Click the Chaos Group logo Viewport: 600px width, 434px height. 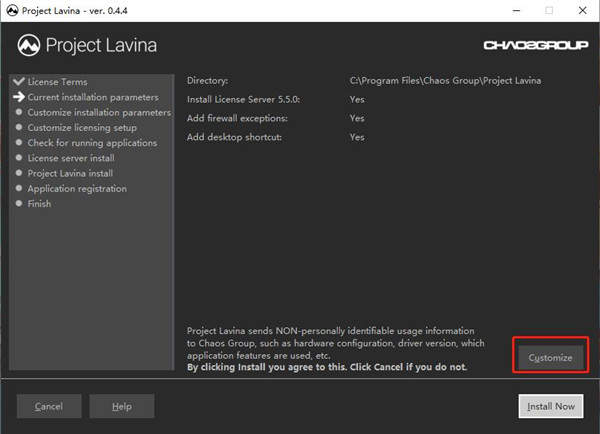[536, 45]
